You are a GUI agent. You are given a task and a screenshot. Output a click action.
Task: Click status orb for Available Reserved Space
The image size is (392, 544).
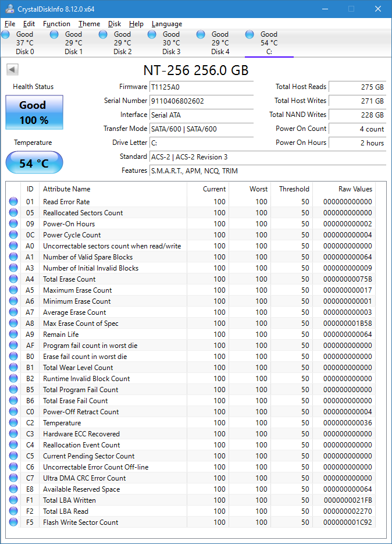pos(13,489)
